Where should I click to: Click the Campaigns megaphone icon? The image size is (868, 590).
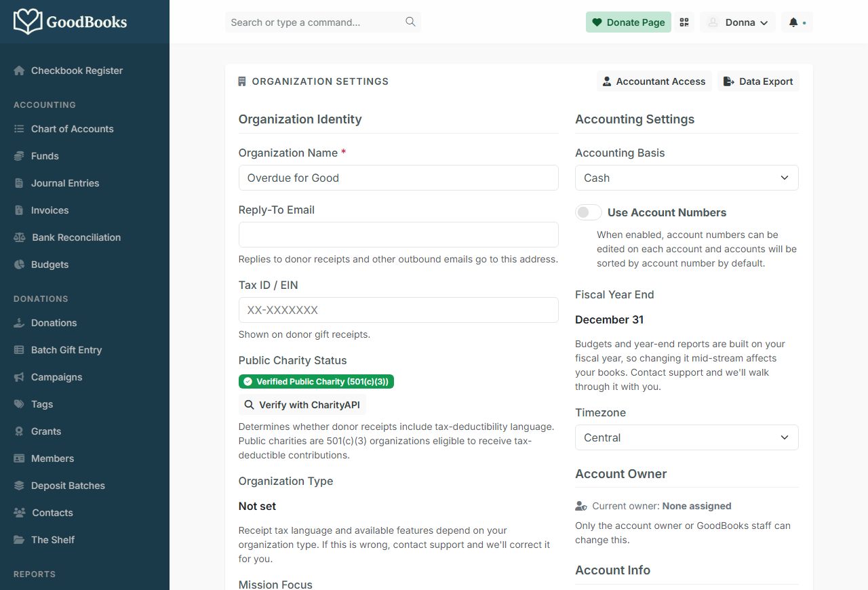click(19, 377)
